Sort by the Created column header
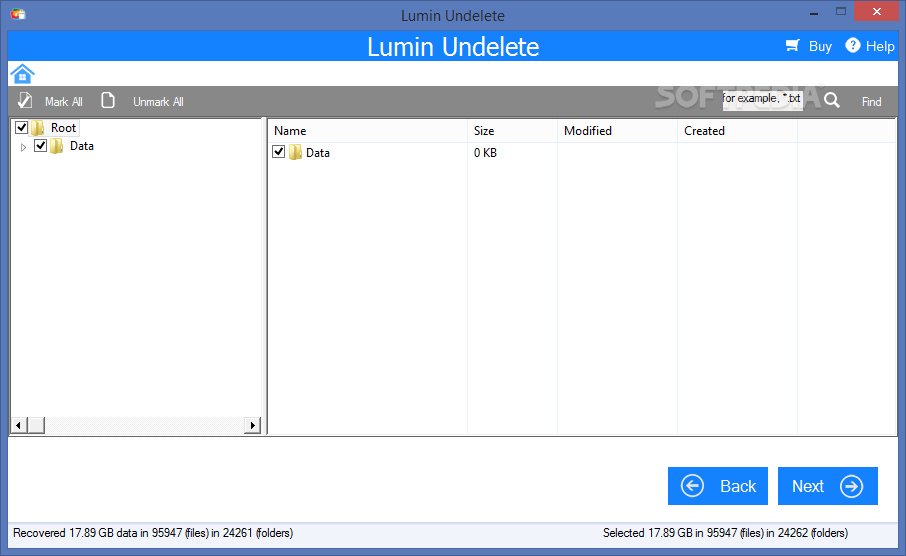Image resolution: width=906 pixels, height=556 pixels. tap(737, 131)
